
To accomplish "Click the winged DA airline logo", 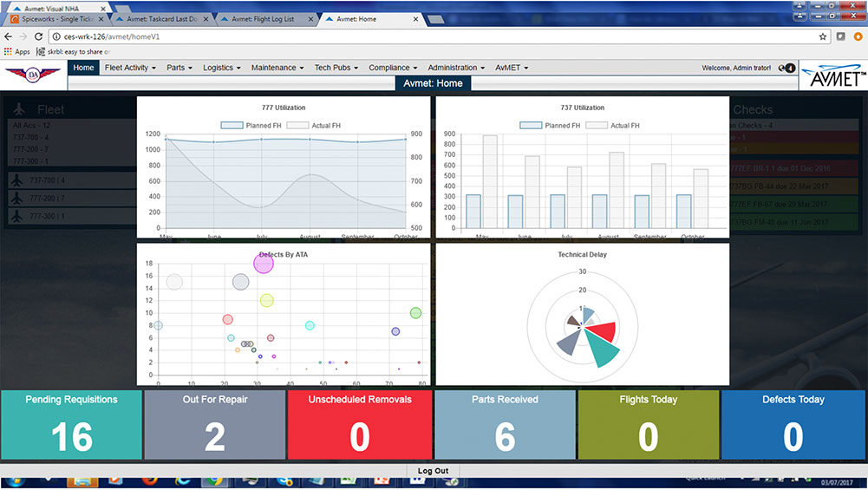I will 33,75.
